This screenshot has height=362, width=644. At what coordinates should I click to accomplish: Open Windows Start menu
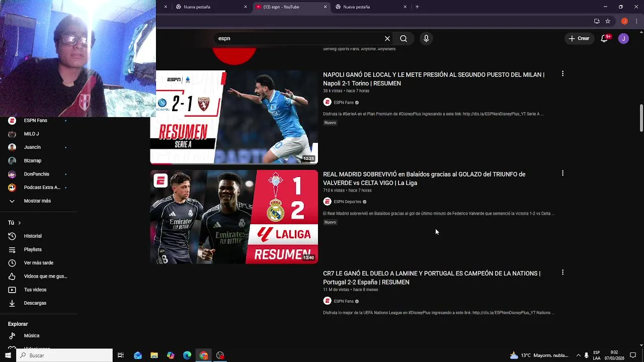[8, 355]
